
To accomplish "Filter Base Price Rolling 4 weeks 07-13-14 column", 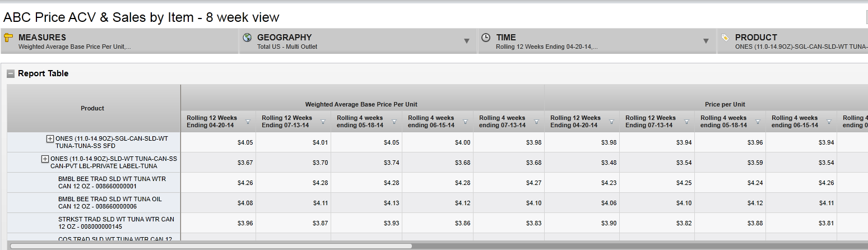I will pos(536,122).
